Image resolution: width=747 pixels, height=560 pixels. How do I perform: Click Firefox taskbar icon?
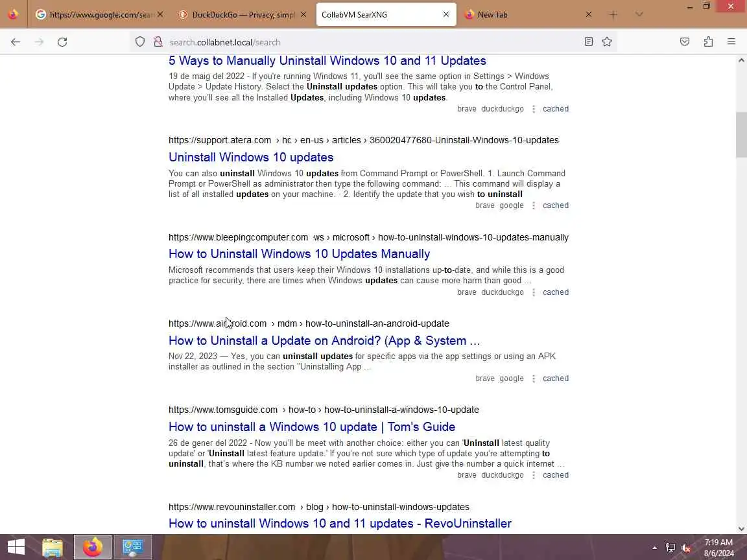(x=93, y=547)
